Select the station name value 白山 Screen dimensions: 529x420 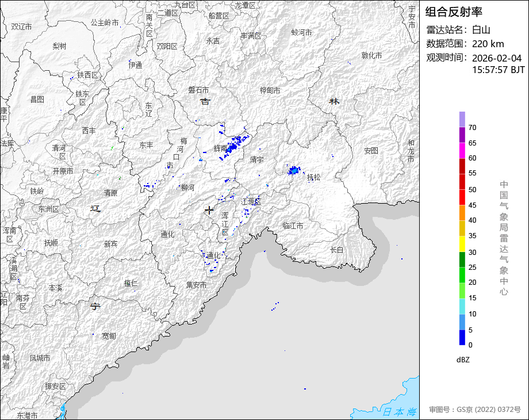(x=481, y=30)
